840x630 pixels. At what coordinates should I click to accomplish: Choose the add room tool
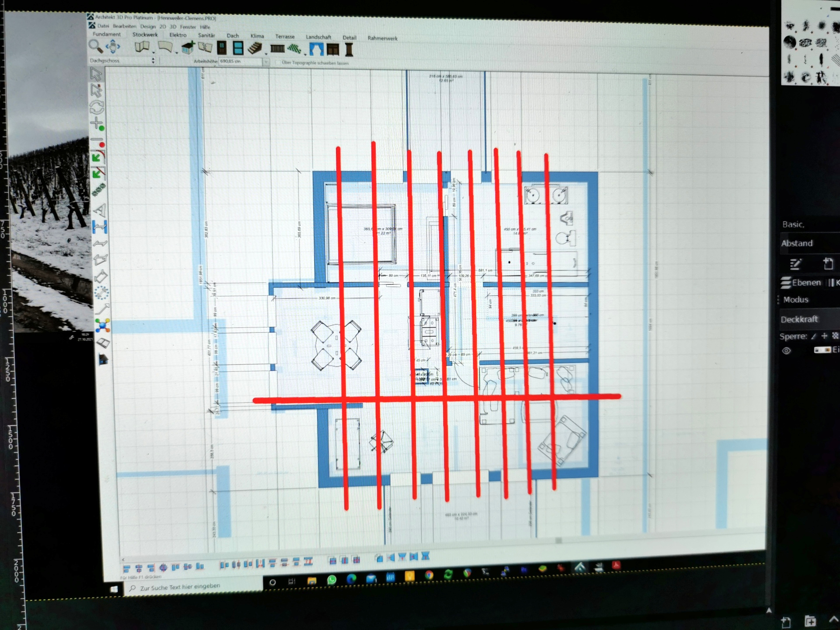pyautogui.click(x=188, y=47)
